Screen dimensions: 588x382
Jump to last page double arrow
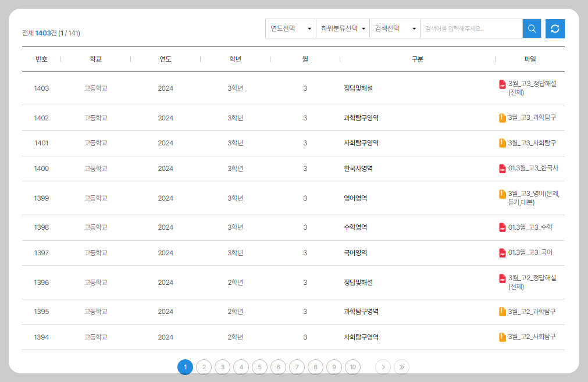tap(402, 367)
